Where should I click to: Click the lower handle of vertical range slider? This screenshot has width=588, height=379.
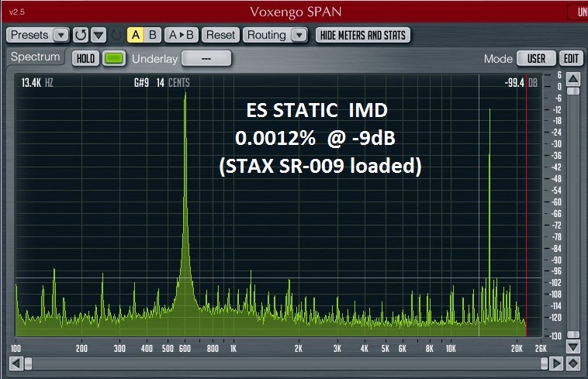click(x=573, y=334)
